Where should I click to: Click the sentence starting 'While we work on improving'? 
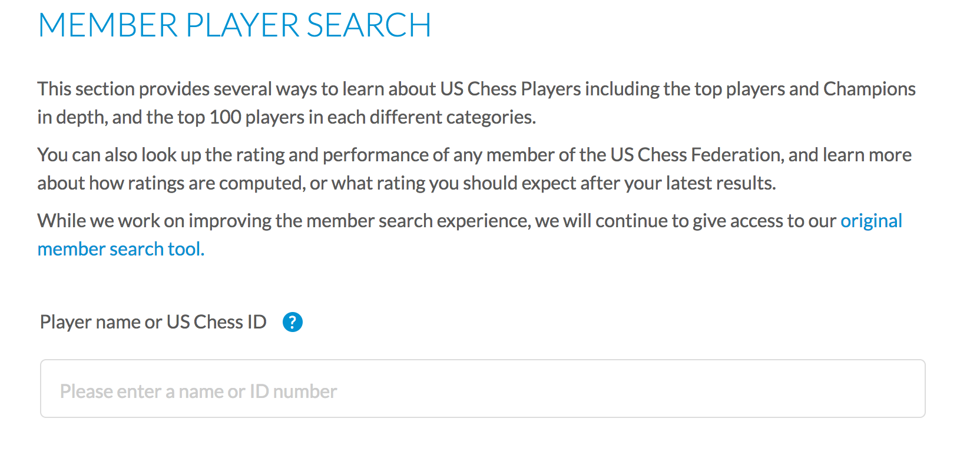pyautogui.click(x=469, y=235)
